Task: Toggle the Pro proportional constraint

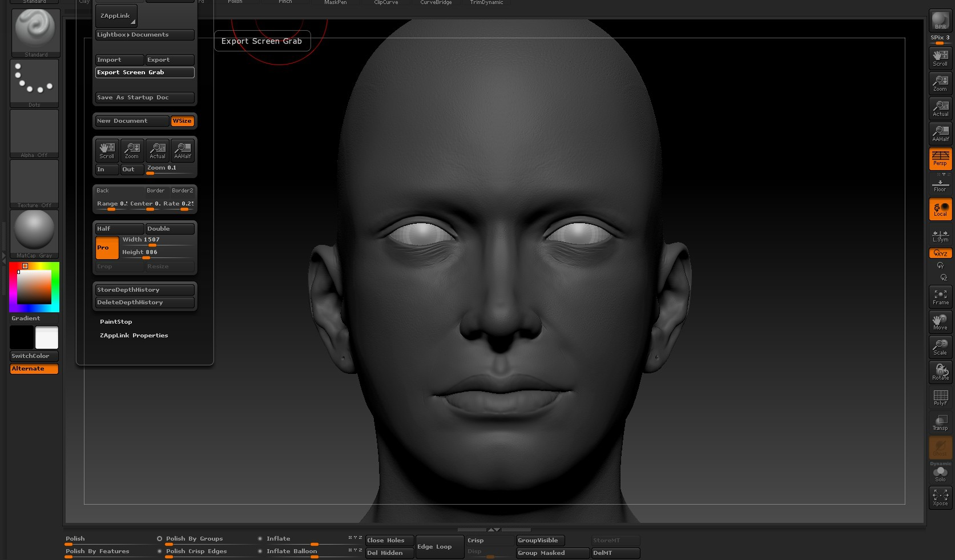Action: coord(107,248)
